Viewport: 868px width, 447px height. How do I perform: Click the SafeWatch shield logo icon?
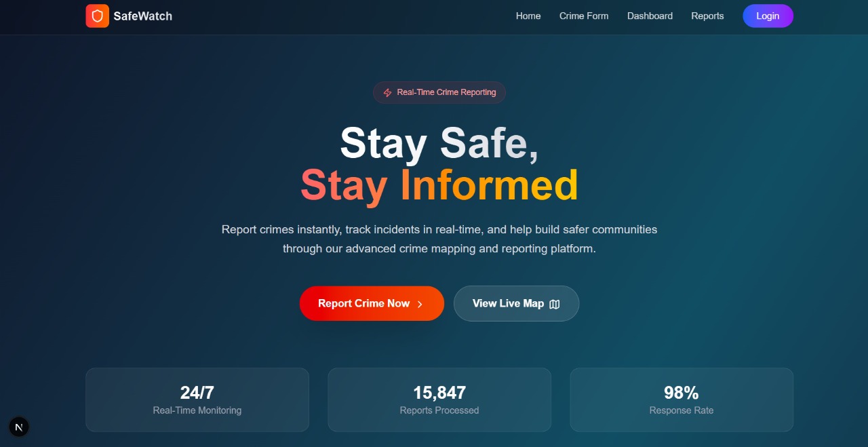pos(97,16)
